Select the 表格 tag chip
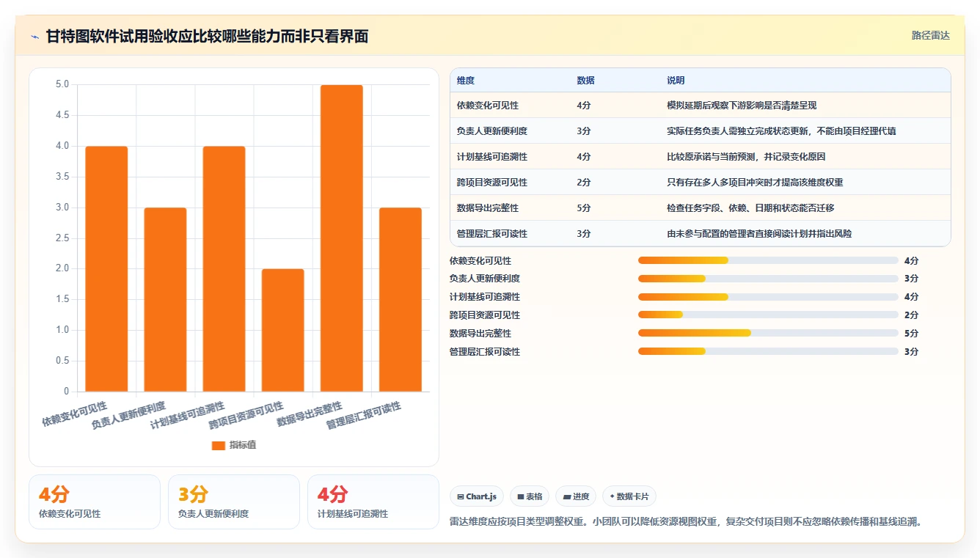Viewport: 980px width, 558px height. coord(530,496)
